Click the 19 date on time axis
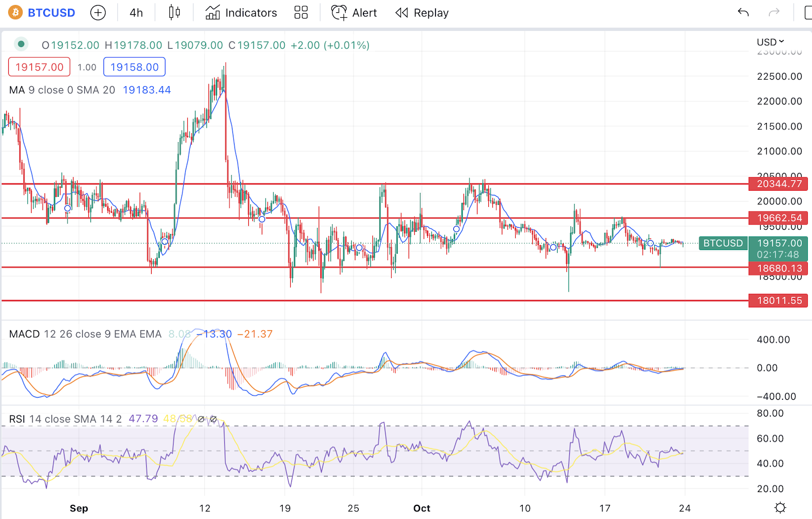Screen dimensions: 812x519 coord(285,508)
